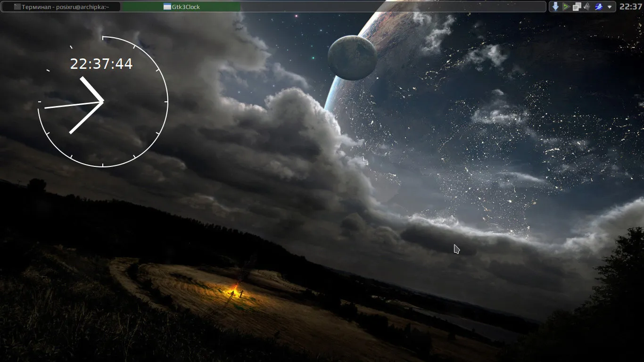Click the Gtk3Clock window icon in taskbar
The image size is (644, 362).
point(167,7)
